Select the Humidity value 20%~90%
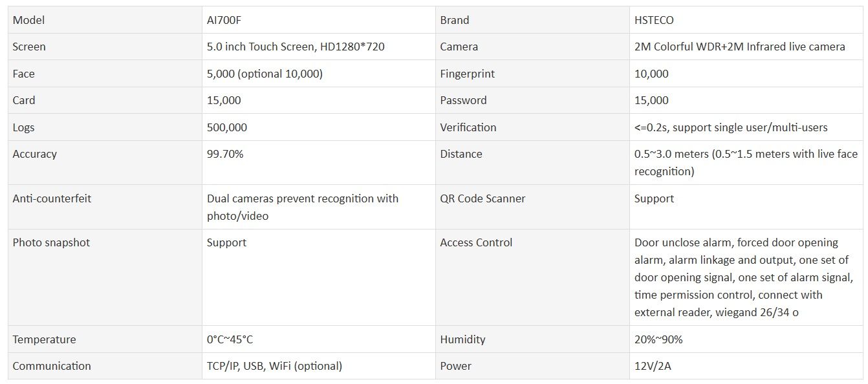 [658, 339]
